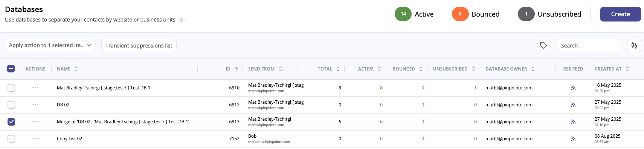Click the RSS Feed column header
Screen dimensions: 644x149
pyautogui.click(x=573, y=69)
